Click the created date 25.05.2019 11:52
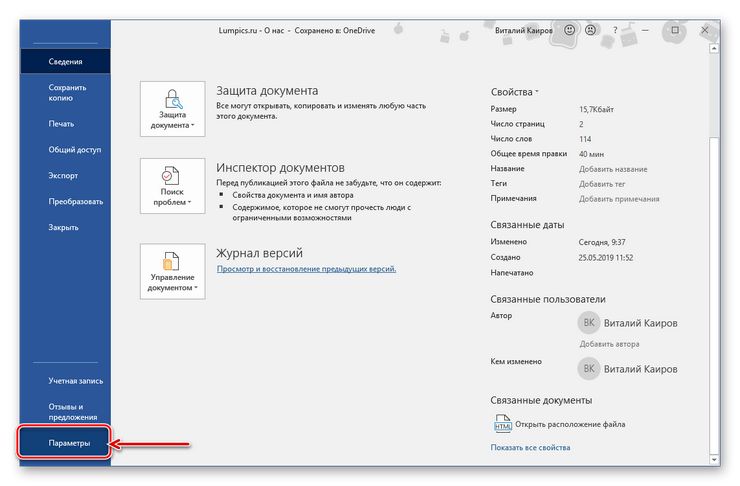This screenshot has width=740, height=486. tap(605, 258)
